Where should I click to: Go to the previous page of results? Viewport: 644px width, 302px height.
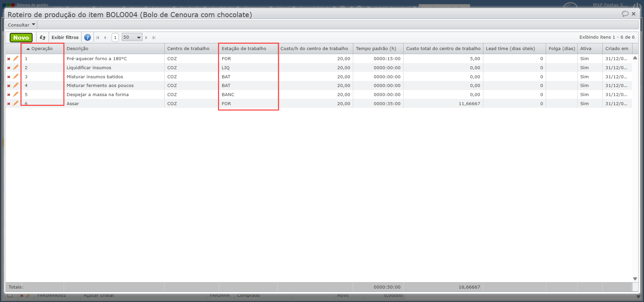point(105,38)
